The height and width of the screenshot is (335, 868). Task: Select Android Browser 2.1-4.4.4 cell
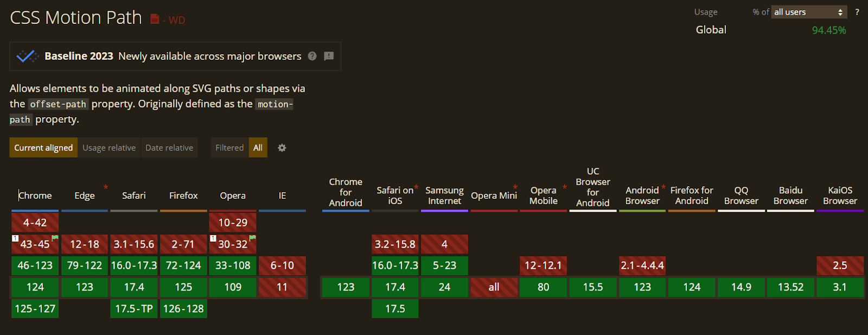pyautogui.click(x=642, y=266)
